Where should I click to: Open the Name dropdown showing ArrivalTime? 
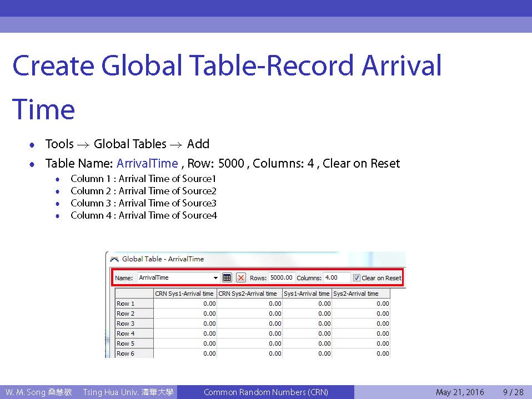click(215, 277)
